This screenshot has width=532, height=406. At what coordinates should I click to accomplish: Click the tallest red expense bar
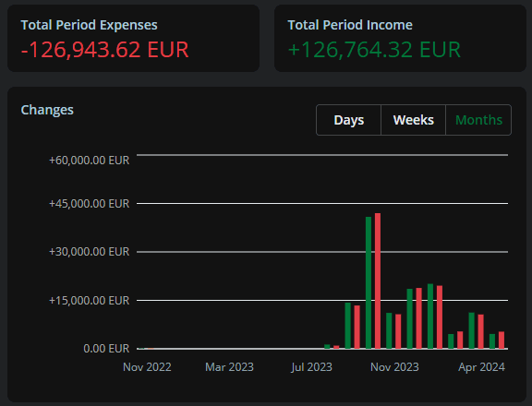pyautogui.click(x=378, y=281)
